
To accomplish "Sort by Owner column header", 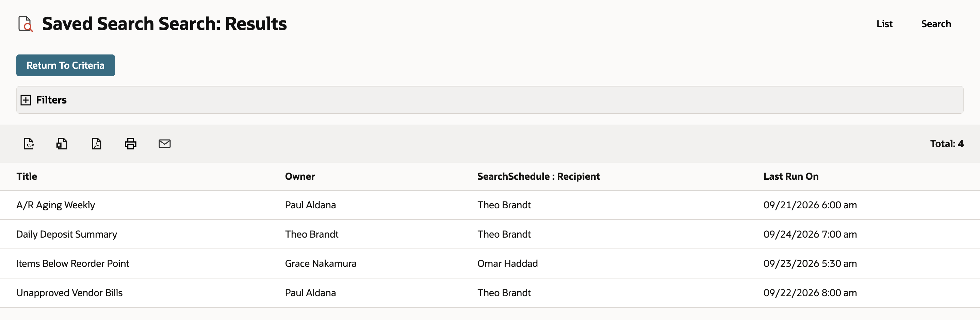I will click(300, 176).
